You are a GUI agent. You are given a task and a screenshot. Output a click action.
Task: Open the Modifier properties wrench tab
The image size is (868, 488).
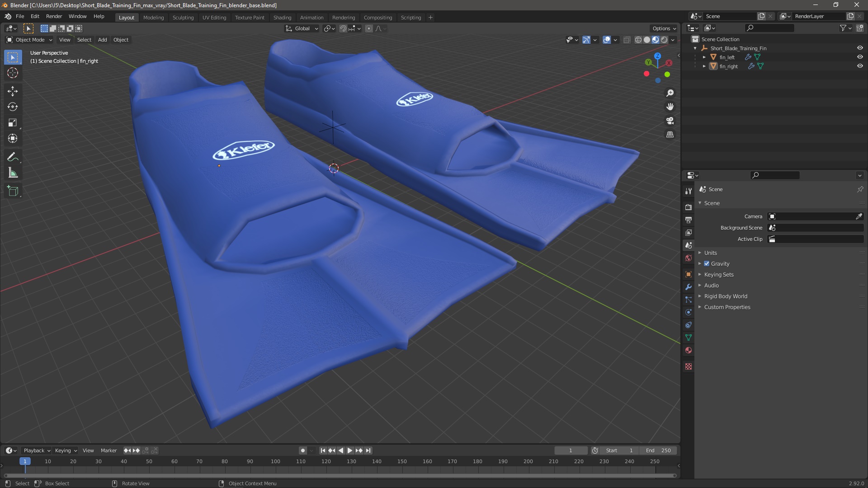pyautogui.click(x=689, y=287)
